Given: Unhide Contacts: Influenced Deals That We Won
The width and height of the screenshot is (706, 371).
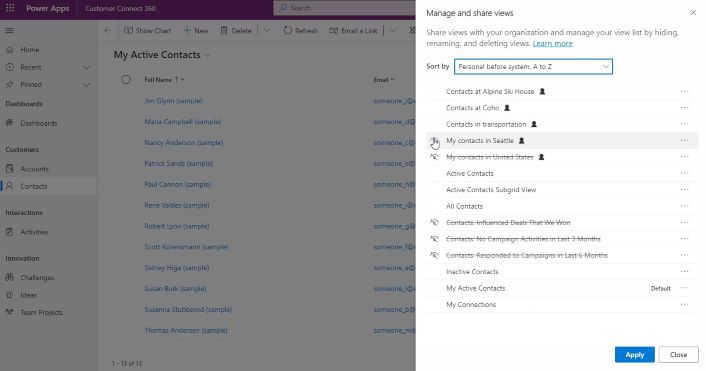Looking at the screenshot, I should pos(434,222).
